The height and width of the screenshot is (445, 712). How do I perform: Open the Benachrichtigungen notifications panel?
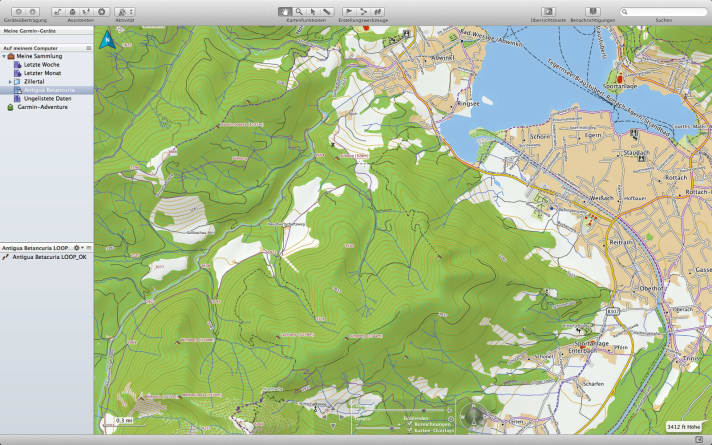pyautogui.click(x=594, y=11)
